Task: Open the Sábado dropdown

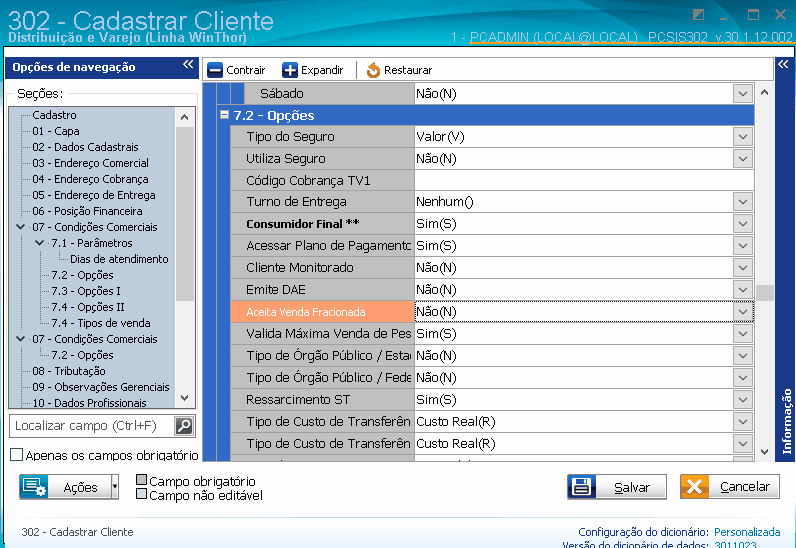Action: coord(743,94)
